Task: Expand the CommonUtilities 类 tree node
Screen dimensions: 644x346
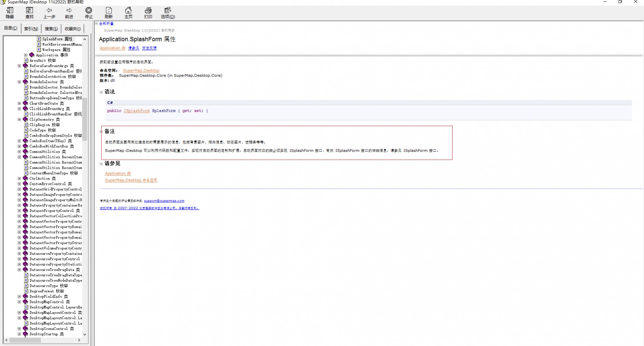Action: tap(19, 151)
